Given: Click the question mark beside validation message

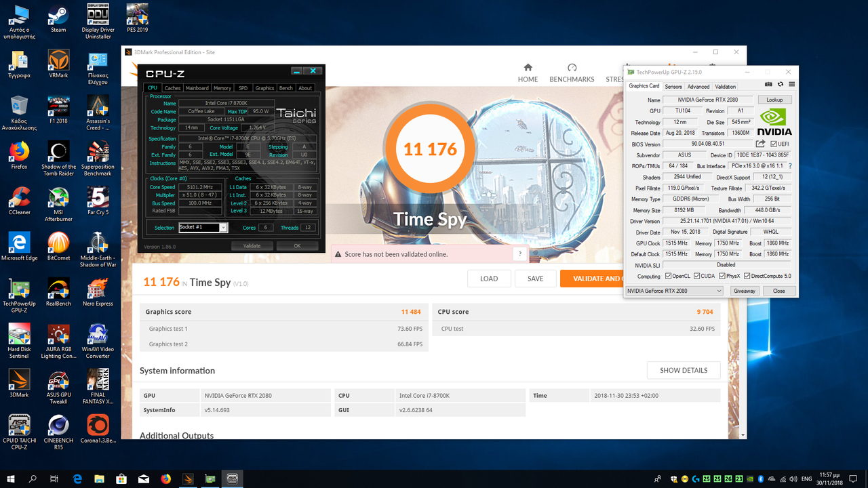Looking at the screenshot, I should (x=520, y=254).
